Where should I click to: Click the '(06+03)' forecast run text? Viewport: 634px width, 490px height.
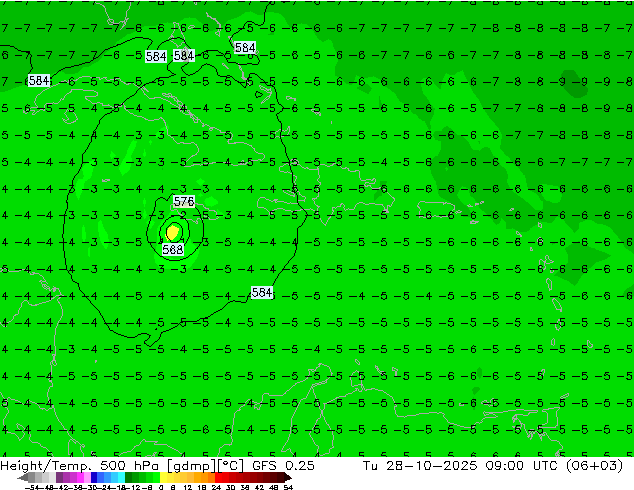pyautogui.click(x=594, y=466)
